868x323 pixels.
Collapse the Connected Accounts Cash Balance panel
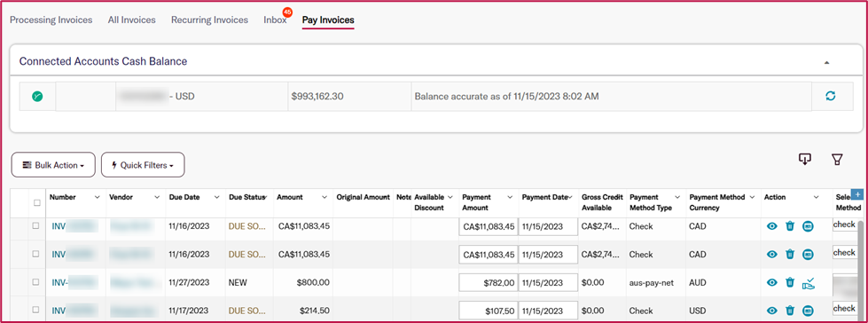pyautogui.click(x=827, y=63)
